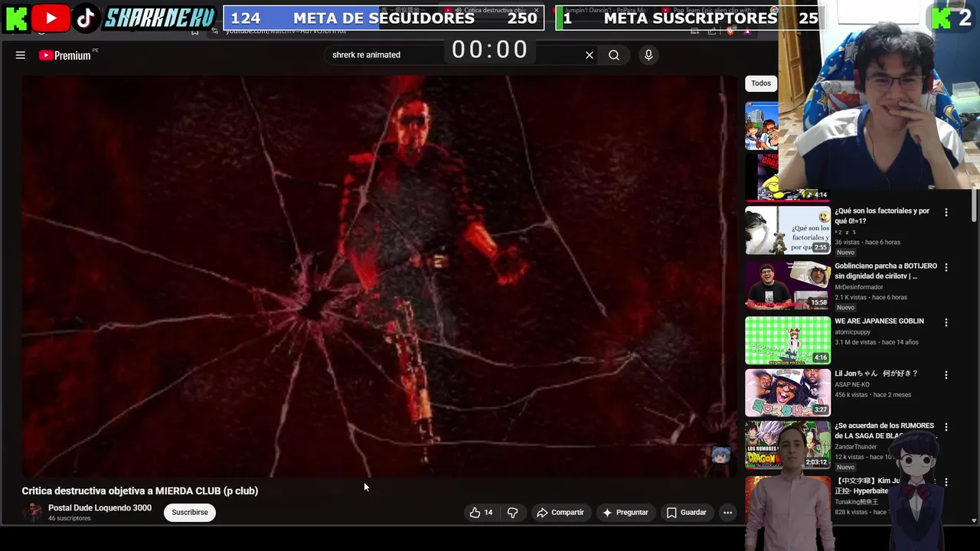Click the TikTok icon in stream overlay

tap(86, 18)
